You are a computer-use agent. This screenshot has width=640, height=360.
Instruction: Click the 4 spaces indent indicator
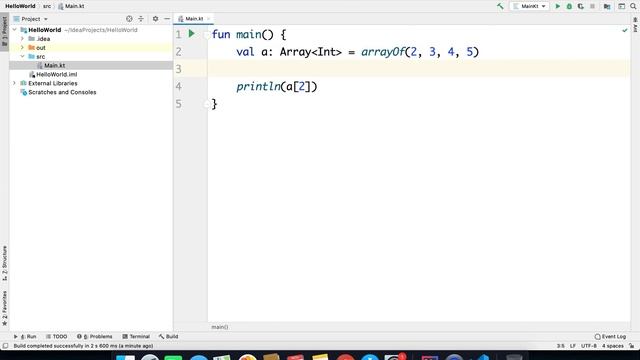(613, 346)
